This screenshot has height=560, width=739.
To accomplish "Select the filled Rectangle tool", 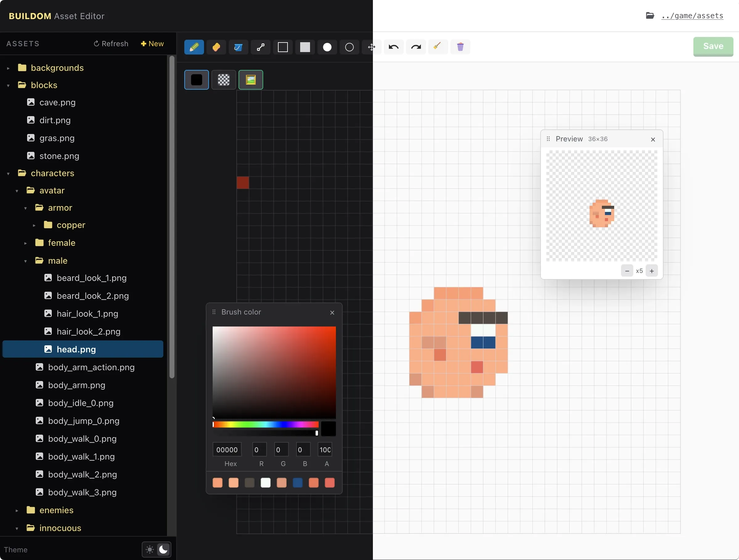I will click(305, 47).
